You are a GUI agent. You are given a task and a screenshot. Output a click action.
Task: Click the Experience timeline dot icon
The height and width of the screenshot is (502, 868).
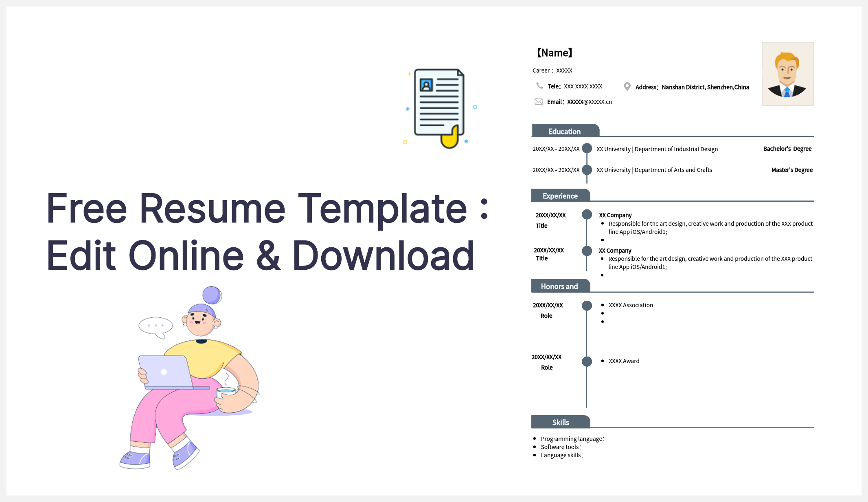pos(585,215)
